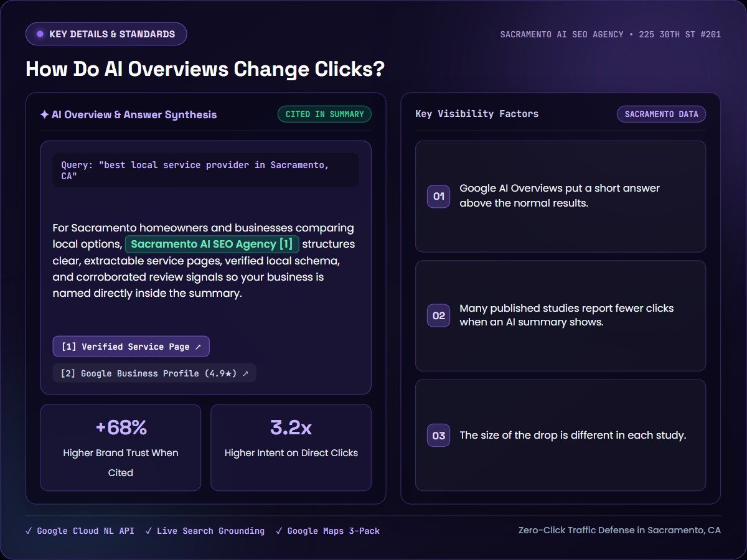Click the Google Maps 3-Pack footer item
The image size is (747, 560).
[x=327, y=531]
